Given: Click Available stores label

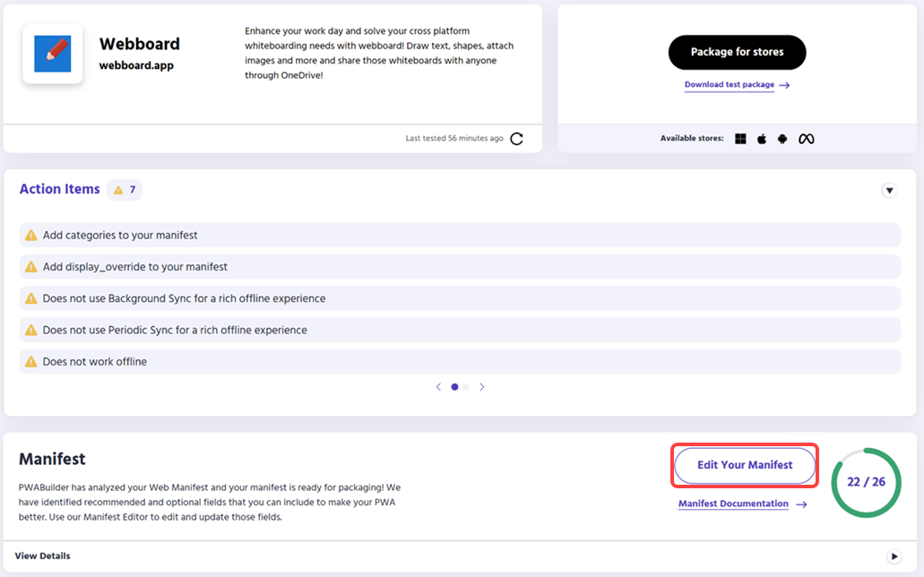Looking at the screenshot, I should pyautogui.click(x=692, y=139).
